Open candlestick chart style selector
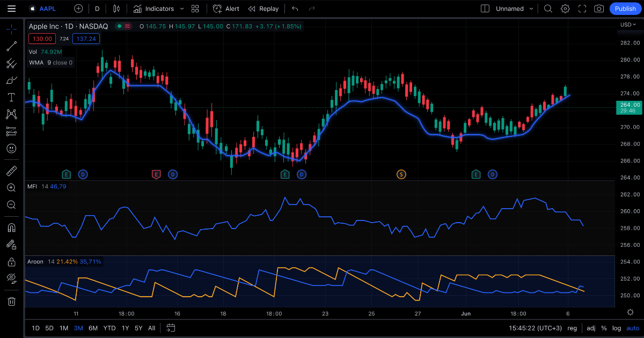Screen dimensions: 644x338 click(x=116, y=9)
